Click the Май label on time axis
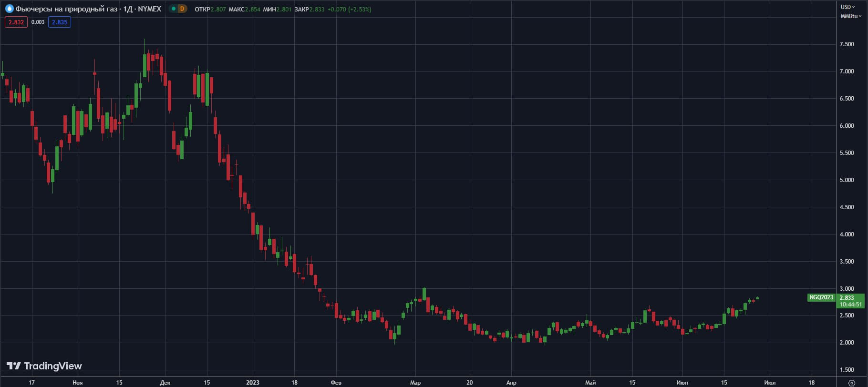The image size is (868, 387). tap(590, 383)
